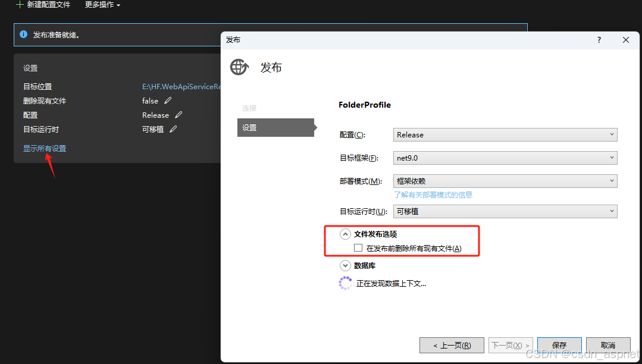Open the 目标框架 net9.0 dropdown
642x364 pixels.
coord(505,158)
